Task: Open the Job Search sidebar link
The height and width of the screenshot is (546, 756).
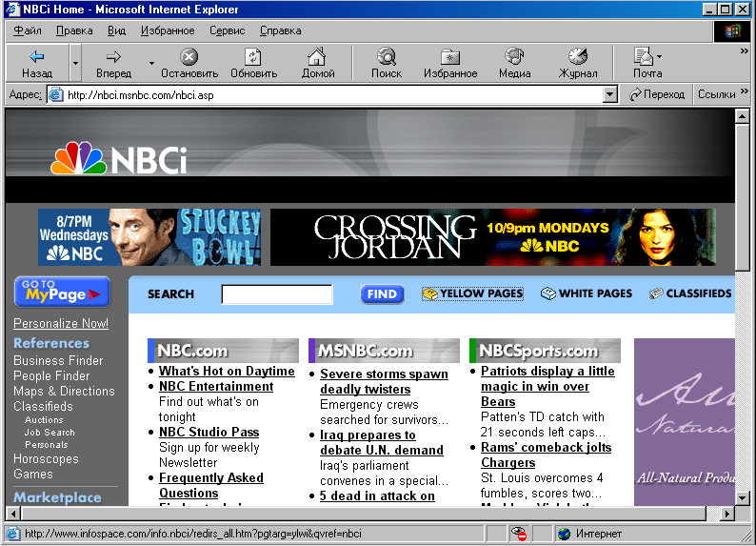Action: tap(50, 433)
